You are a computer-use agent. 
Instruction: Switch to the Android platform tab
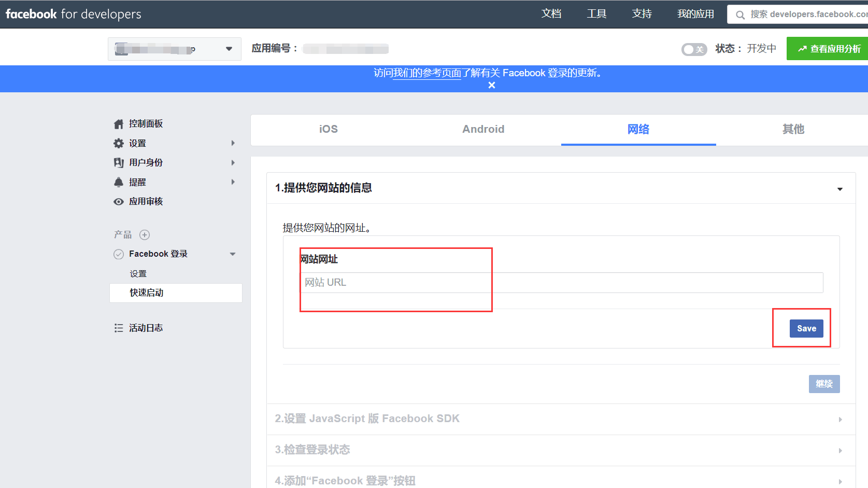(483, 129)
